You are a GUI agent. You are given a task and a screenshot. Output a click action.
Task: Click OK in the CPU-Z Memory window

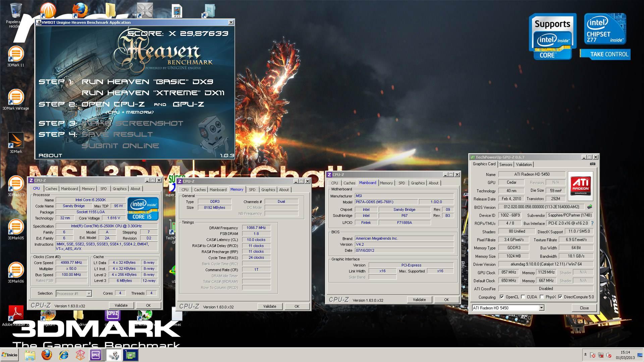pos(297,306)
